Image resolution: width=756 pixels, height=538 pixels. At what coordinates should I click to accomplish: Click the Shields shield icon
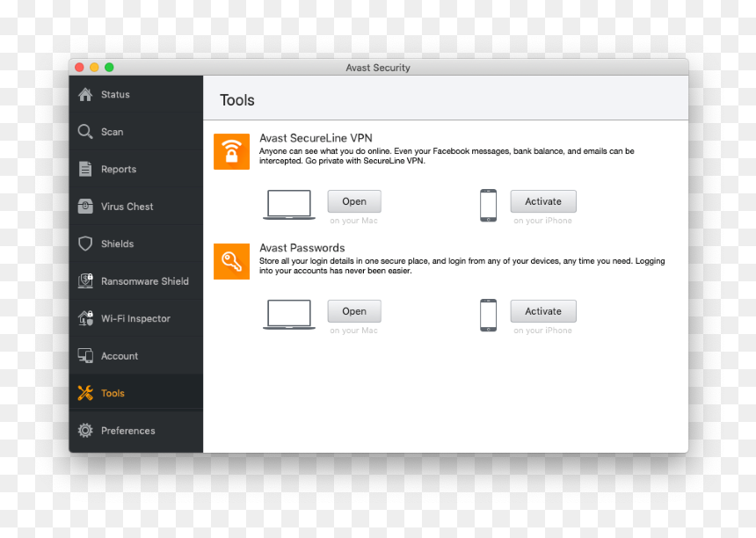pos(85,244)
